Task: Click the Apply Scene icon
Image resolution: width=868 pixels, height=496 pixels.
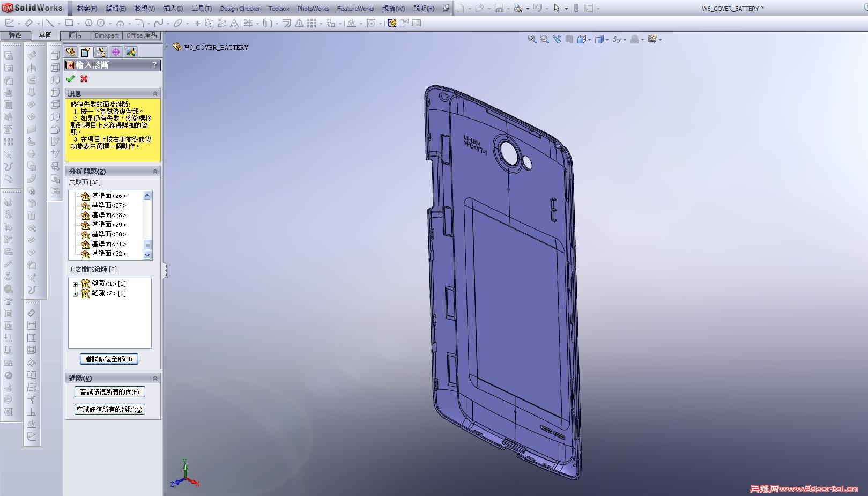Action: [635, 39]
